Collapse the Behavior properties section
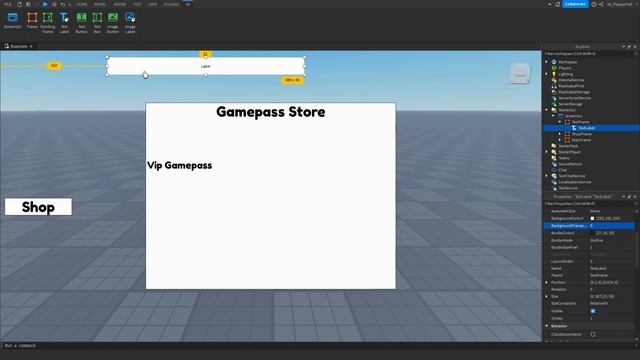This screenshot has height=360, width=640. [547, 326]
